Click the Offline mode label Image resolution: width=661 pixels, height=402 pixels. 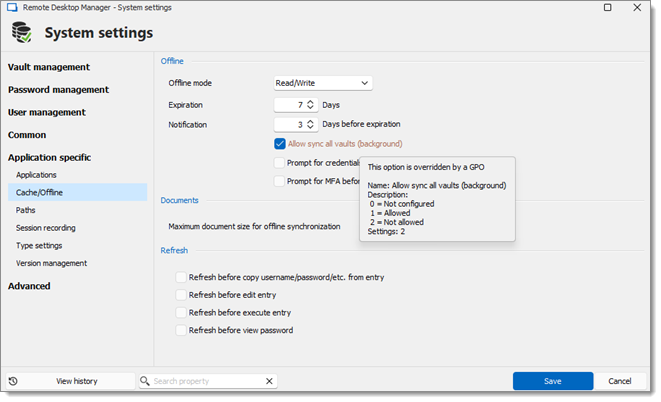pos(190,83)
